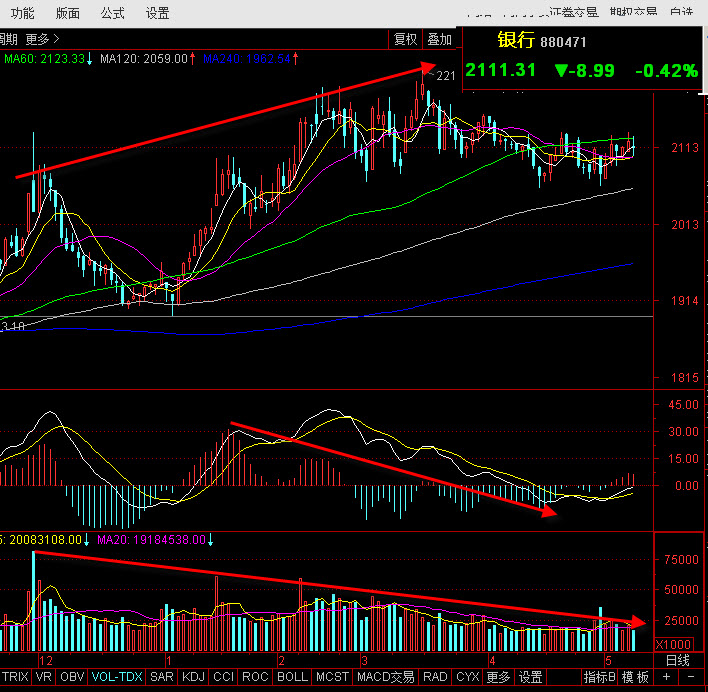Click the 1815 price axis label

click(685, 377)
